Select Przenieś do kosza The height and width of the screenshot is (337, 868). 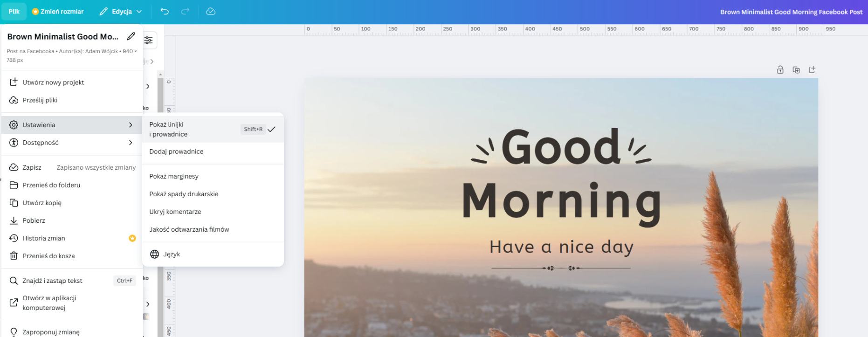coord(72,256)
